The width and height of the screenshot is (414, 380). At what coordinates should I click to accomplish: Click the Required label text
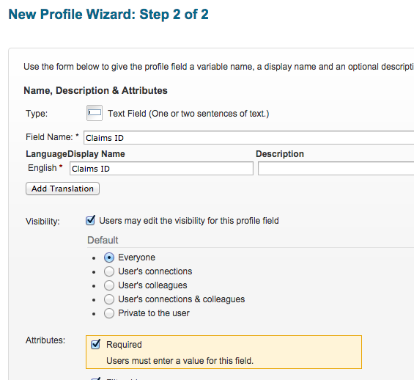[124, 345]
